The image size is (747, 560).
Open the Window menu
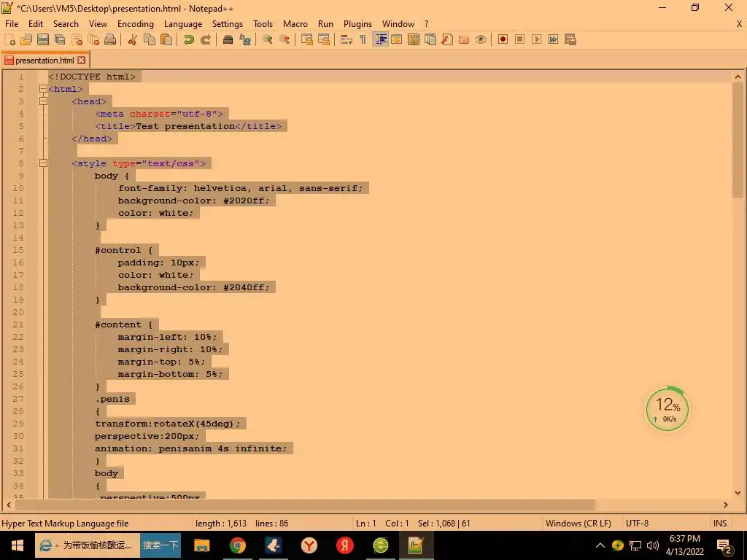398,24
